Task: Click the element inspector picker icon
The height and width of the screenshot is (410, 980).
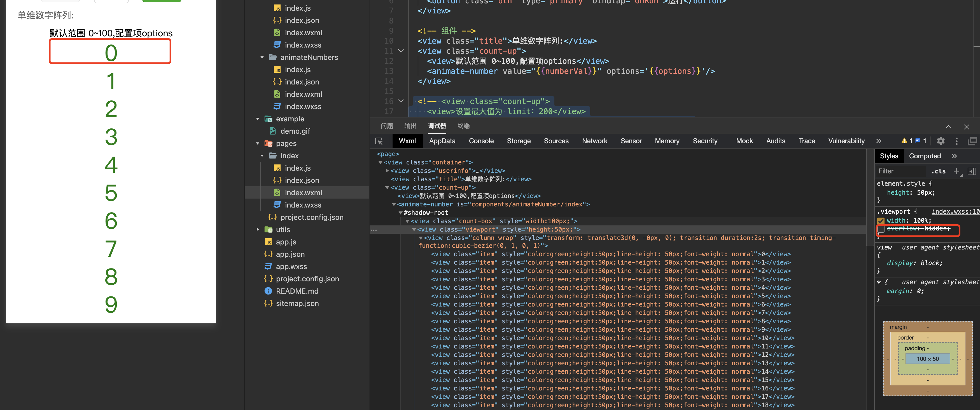Action: click(x=379, y=141)
